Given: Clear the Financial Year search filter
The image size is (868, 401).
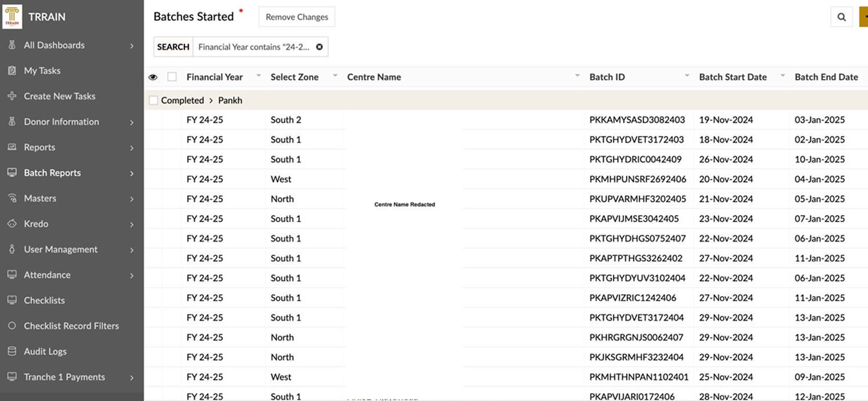Looking at the screenshot, I should click(x=319, y=47).
